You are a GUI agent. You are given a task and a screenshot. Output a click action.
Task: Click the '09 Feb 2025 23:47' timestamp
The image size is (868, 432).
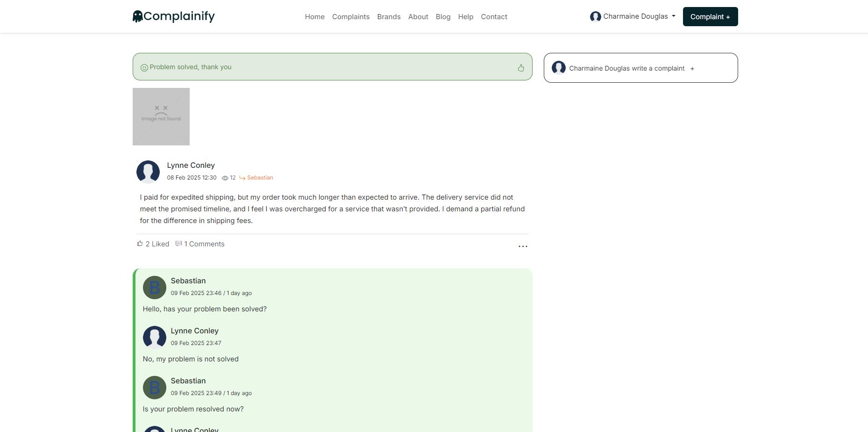(x=196, y=343)
